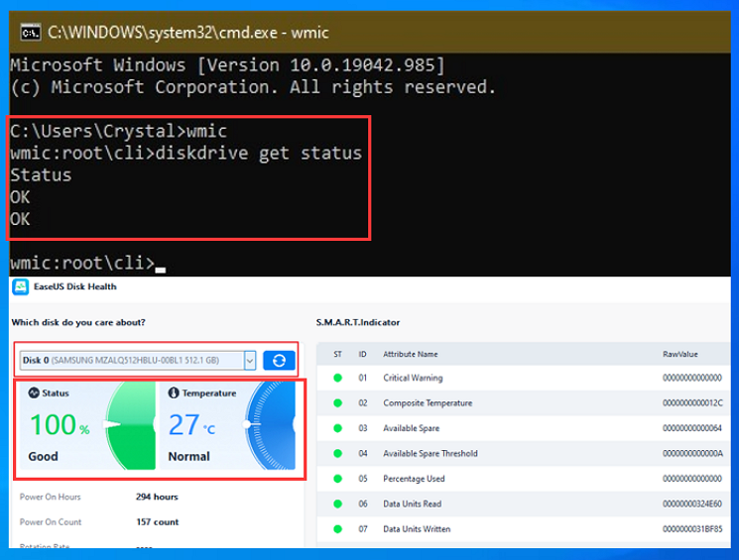
Task: Click 'Which disk do you care about?' text
Action: tap(78, 323)
